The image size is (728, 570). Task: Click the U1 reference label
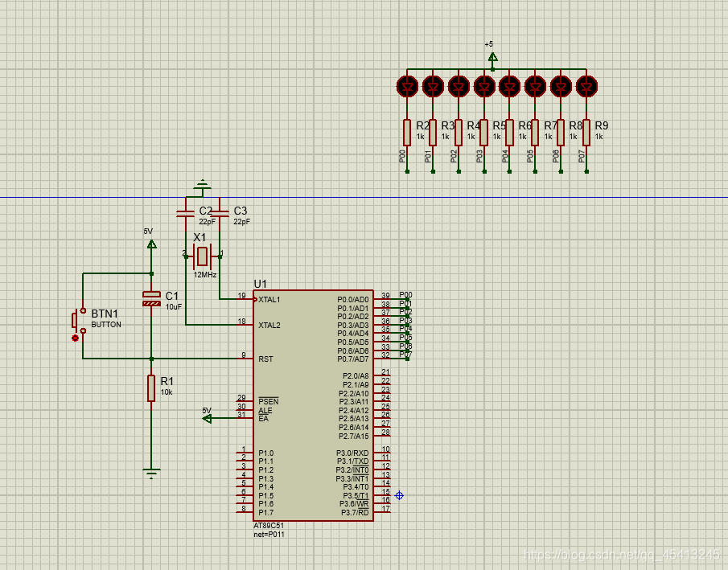(260, 284)
